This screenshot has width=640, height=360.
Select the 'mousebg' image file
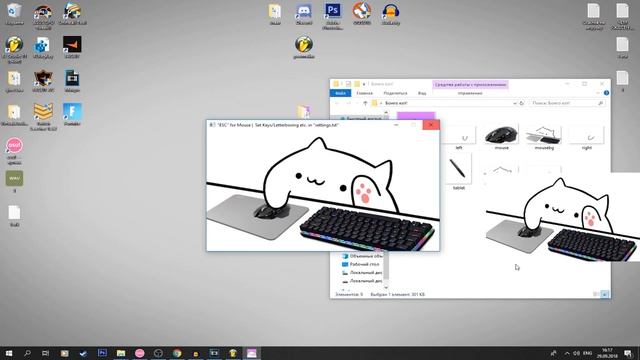[x=544, y=137]
